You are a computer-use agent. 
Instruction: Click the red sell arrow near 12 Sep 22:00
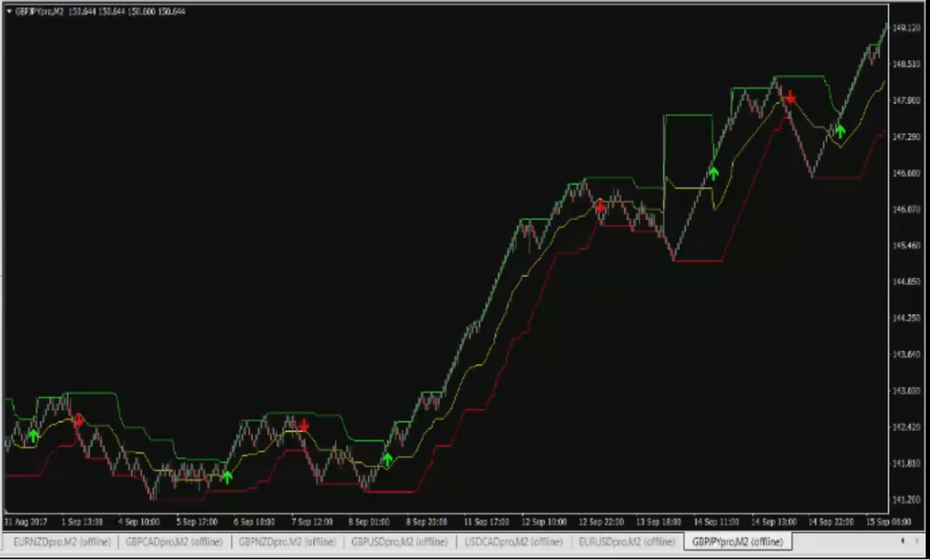(x=600, y=205)
